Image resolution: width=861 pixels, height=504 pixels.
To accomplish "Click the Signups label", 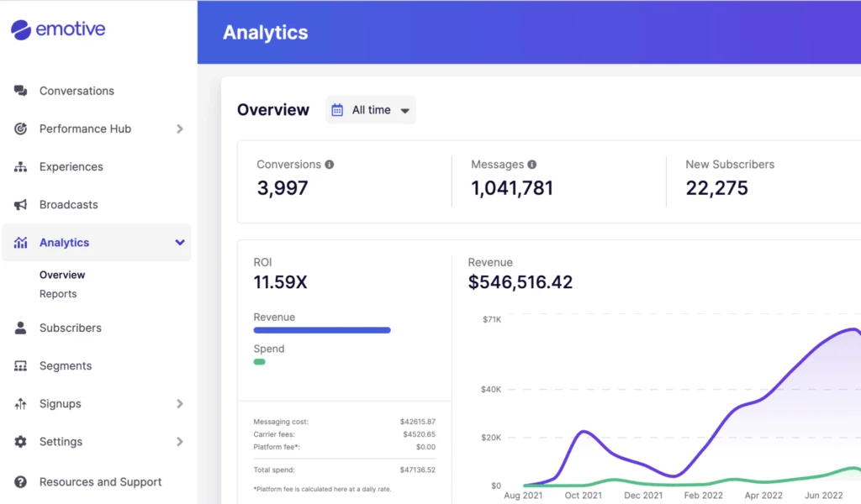I will [60, 404].
